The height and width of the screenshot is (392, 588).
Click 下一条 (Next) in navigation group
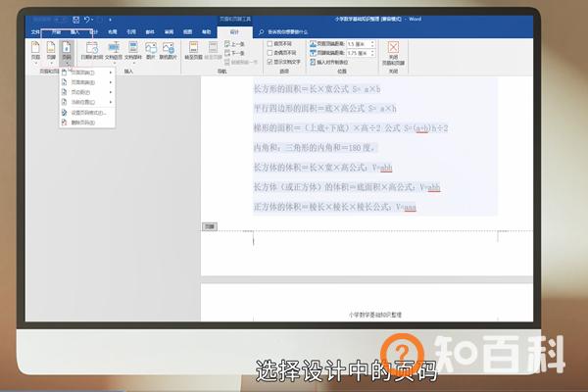234,53
